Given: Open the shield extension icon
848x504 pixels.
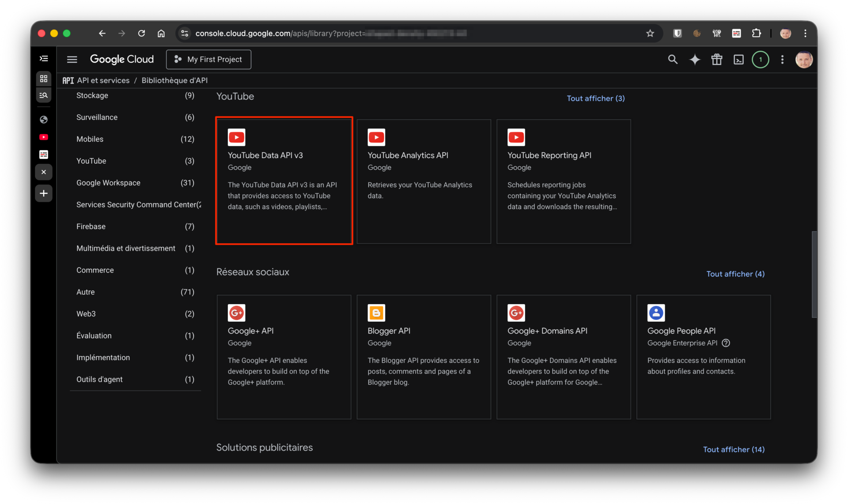Looking at the screenshot, I should pyautogui.click(x=678, y=34).
